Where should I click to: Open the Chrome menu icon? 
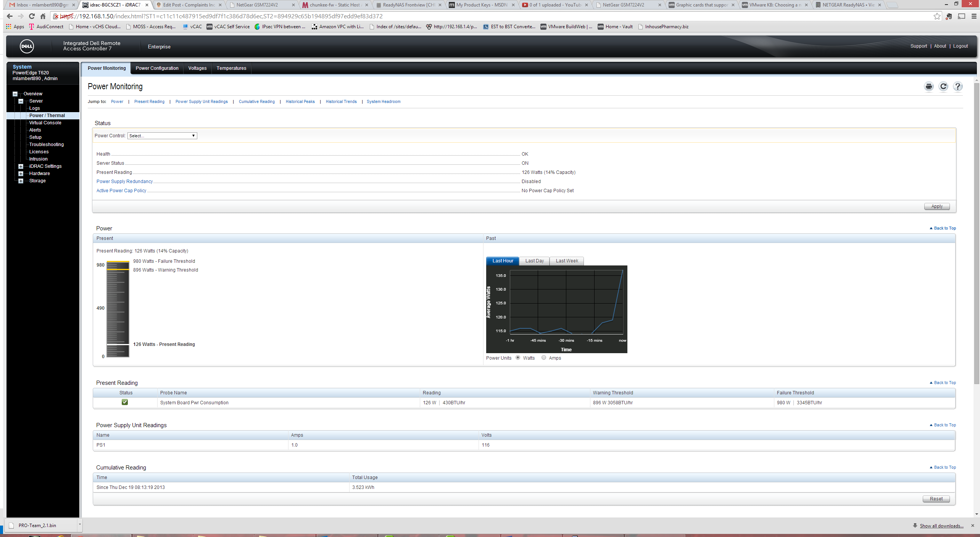pos(974,16)
